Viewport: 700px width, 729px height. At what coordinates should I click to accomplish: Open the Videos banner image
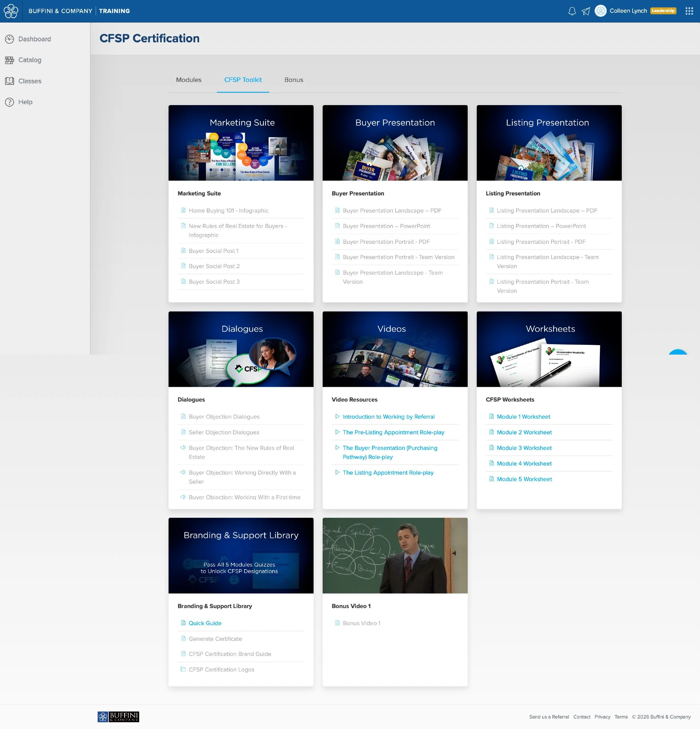(x=395, y=349)
